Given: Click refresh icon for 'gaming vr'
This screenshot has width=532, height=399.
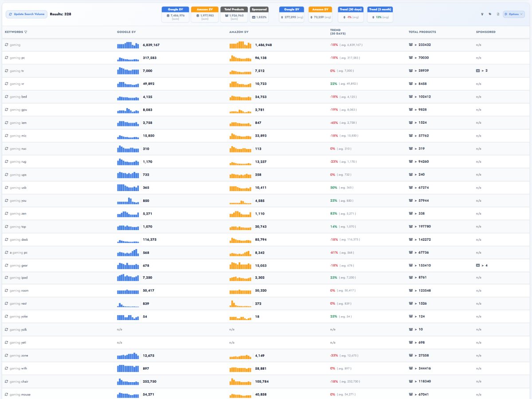Looking at the screenshot, I should click(x=7, y=84).
